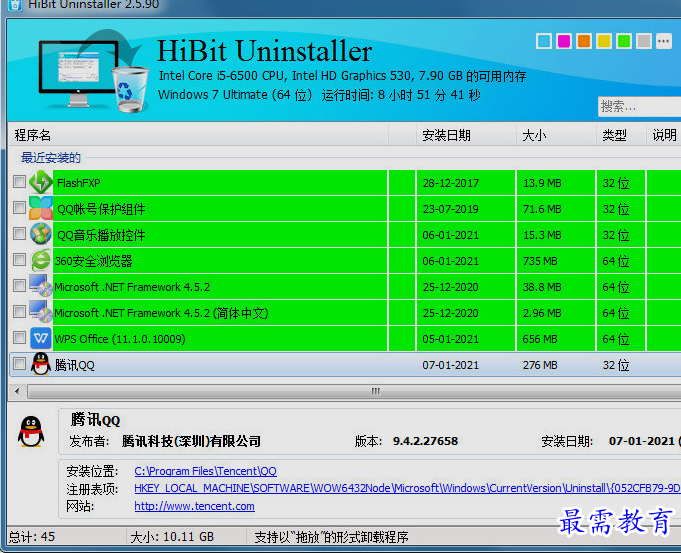Click the 搜索 search input field
The width and height of the screenshot is (681, 553).
(x=639, y=106)
